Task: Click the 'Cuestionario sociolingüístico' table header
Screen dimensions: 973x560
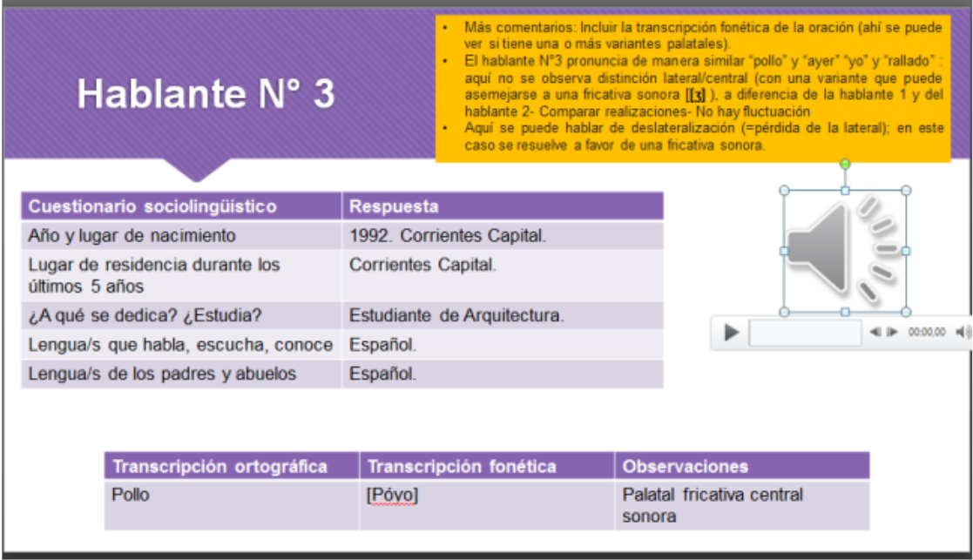Action: tap(153, 206)
